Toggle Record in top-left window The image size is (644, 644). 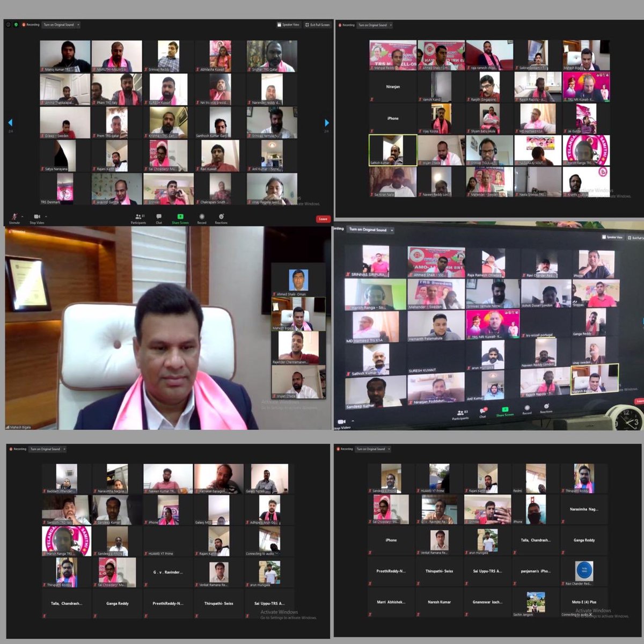pos(202,219)
